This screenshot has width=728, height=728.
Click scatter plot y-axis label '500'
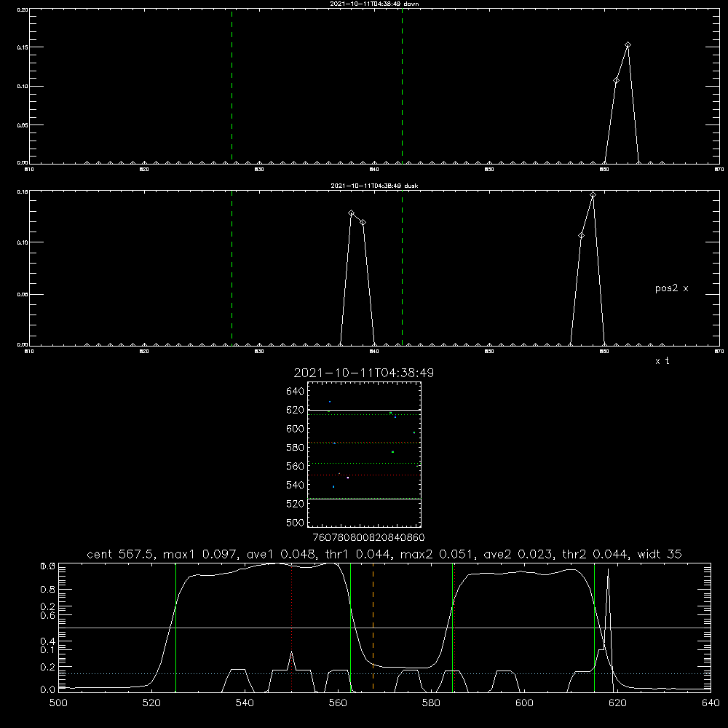point(296,522)
